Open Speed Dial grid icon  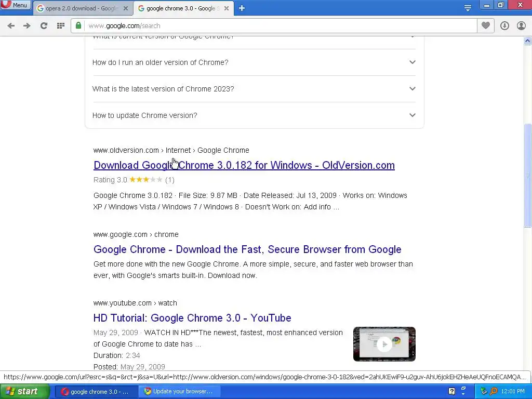pyautogui.click(x=61, y=26)
